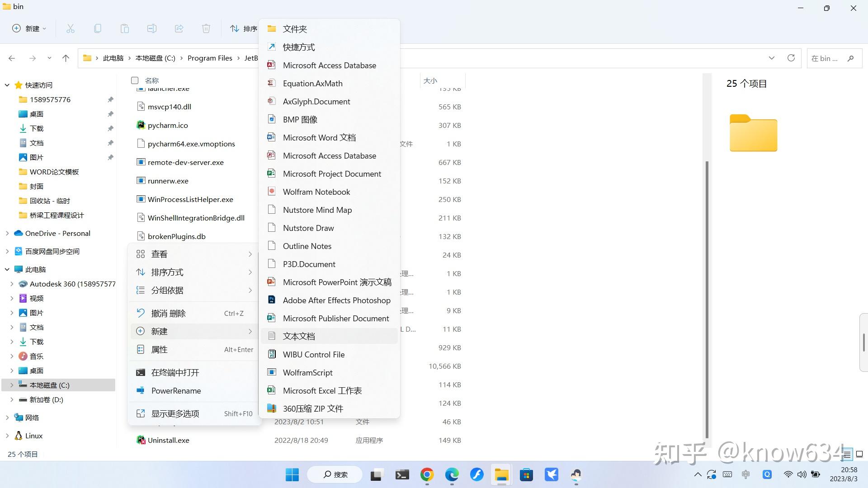Click the Delete trash icon in toolbar
868x488 pixels.
206,28
